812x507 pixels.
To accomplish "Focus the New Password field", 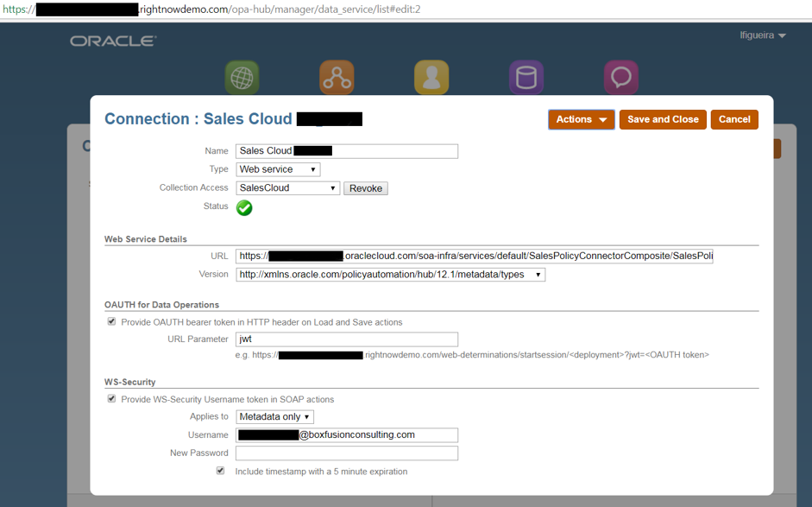I will coord(347,453).
